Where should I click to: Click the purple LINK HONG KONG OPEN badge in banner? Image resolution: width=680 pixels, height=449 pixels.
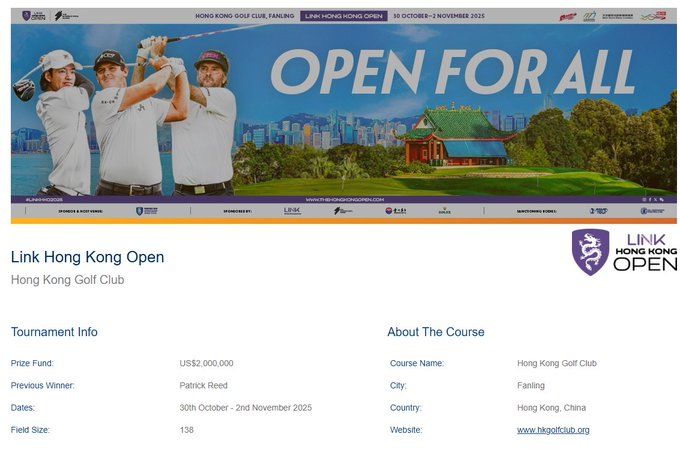(x=343, y=16)
